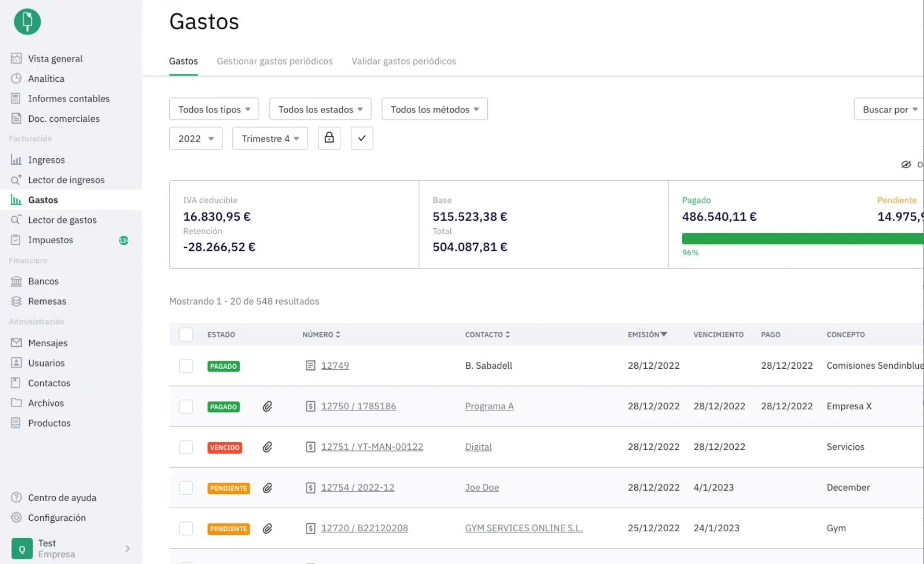
Task: Click the padlock lock-period button
Action: point(329,138)
